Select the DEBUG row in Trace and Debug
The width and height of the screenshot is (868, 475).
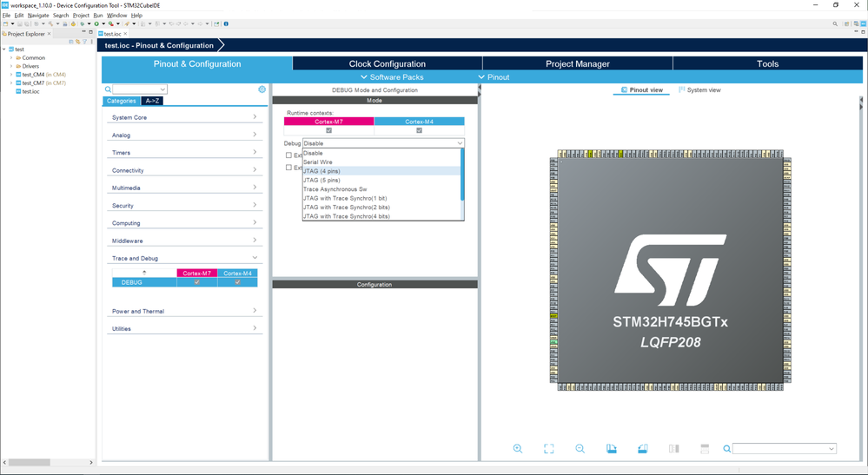coord(185,282)
